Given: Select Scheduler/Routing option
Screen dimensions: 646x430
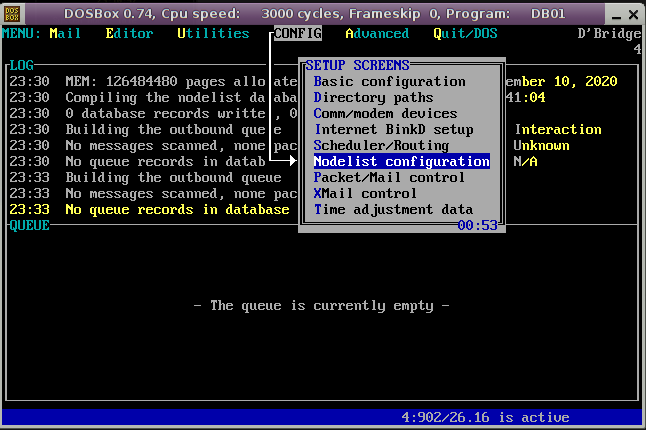Looking at the screenshot, I should tap(381, 145).
